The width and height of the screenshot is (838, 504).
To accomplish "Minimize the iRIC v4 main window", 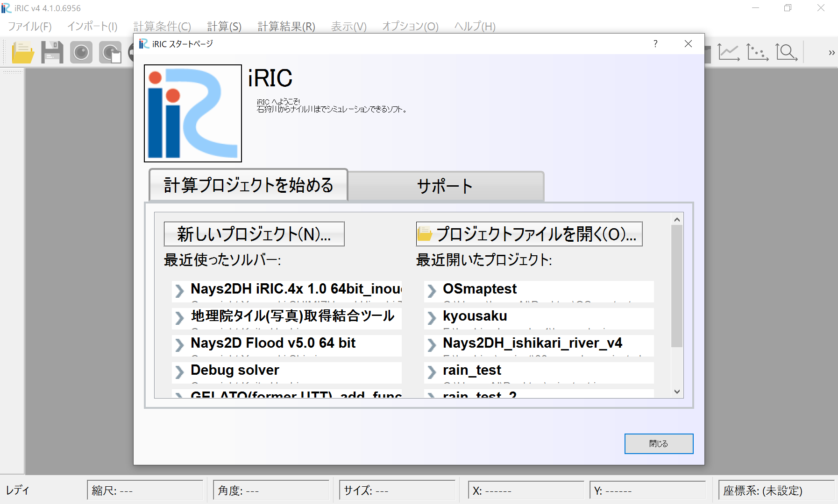I will coord(755,8).
